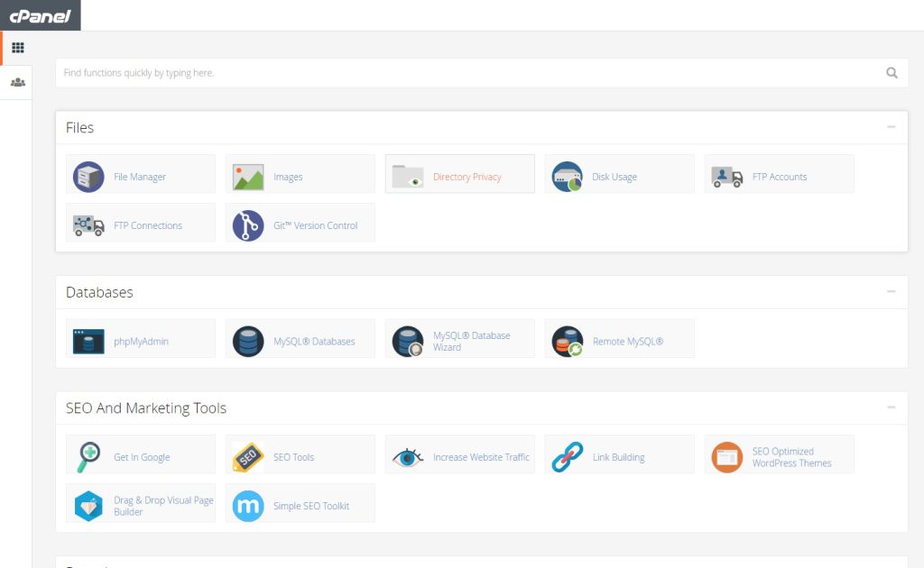Open the FTP Accounts link
The height and width of the screenshot is (568, 924).
[x=780, y=177]
